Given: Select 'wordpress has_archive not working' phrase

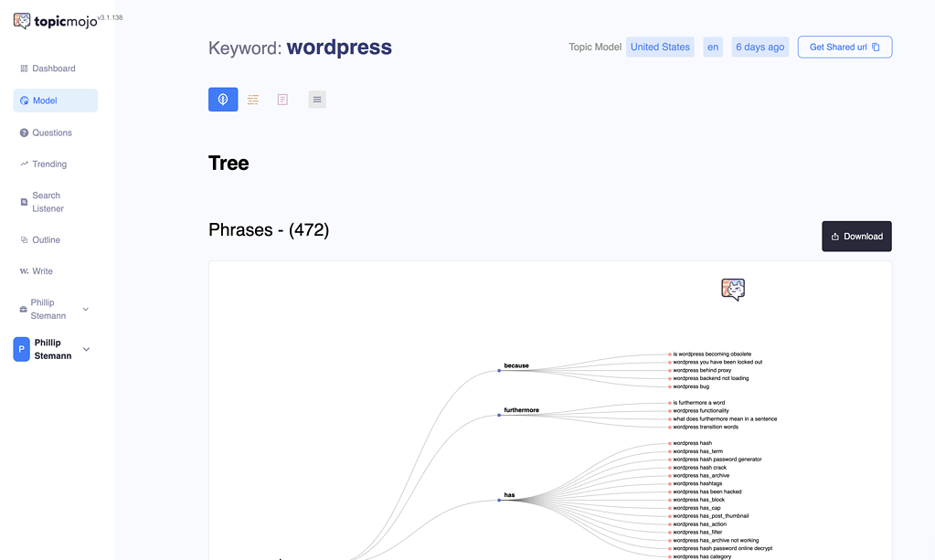Looking at the screenshot, I should [x=716, y=540].
